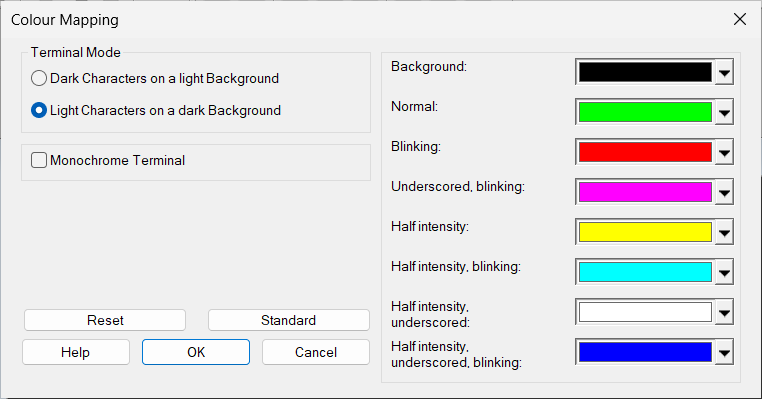Open Help for Colour Mapping
The image size is (762, 399).
coord(76,352)
